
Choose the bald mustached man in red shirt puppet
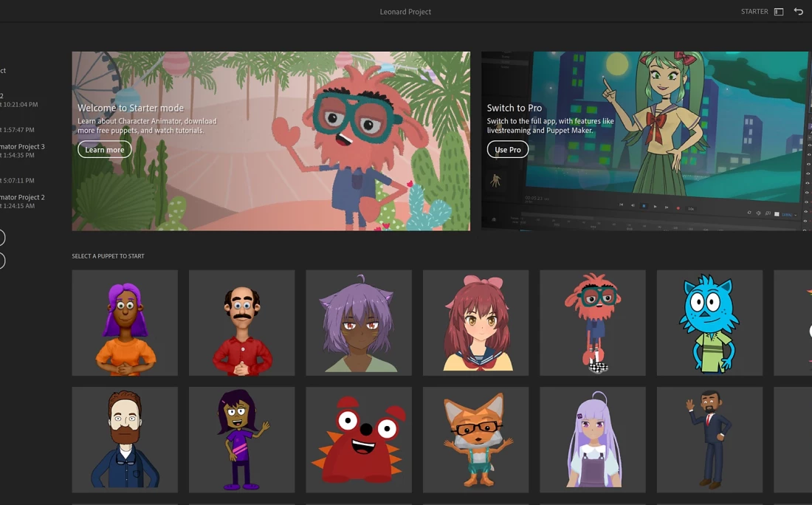click(241, 323)
